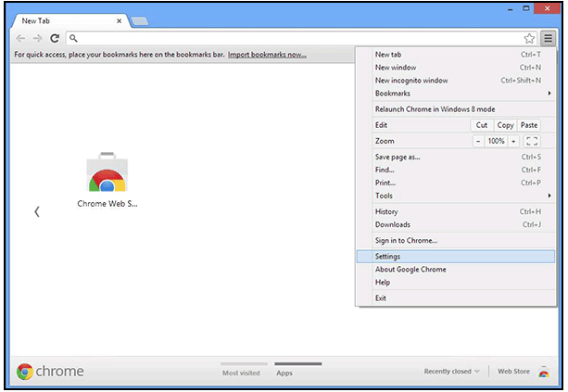Open Settings from the menu
The width and height of the screenshot is (568, 392).
point(456,257)
